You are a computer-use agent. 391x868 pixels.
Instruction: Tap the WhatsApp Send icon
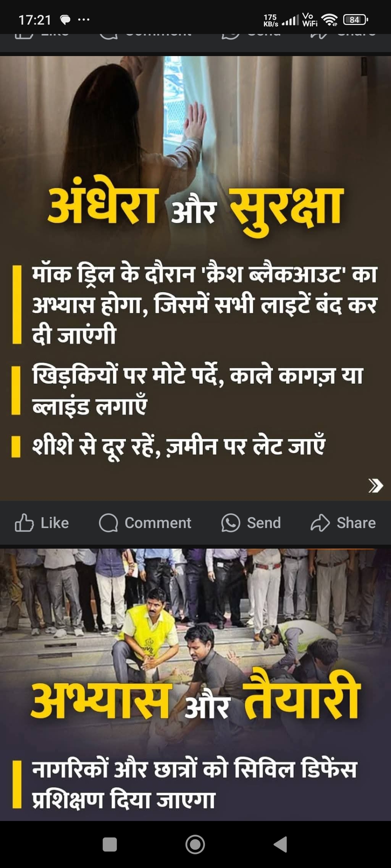tap(231, 523)
